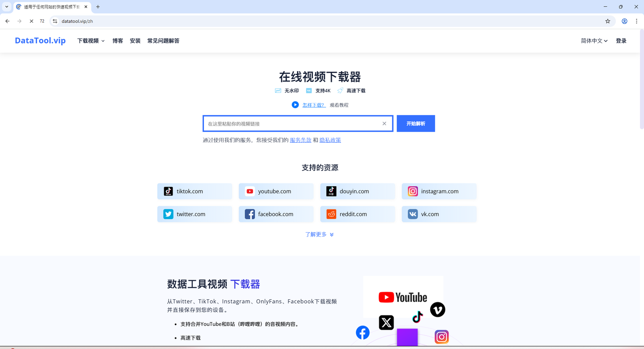Viewport: 644px width, 349px height.
Task: Click the Facebook icon beside facebook.com
Action: (x=250, y=214)
